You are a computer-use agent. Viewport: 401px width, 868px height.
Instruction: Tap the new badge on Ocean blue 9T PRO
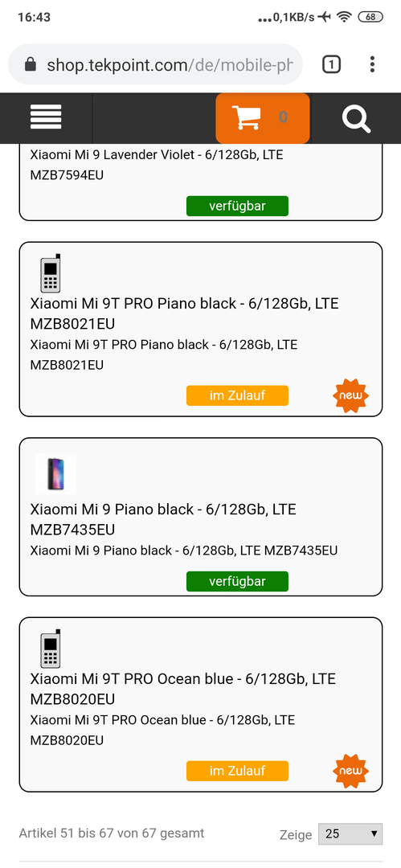pos(350,771)
